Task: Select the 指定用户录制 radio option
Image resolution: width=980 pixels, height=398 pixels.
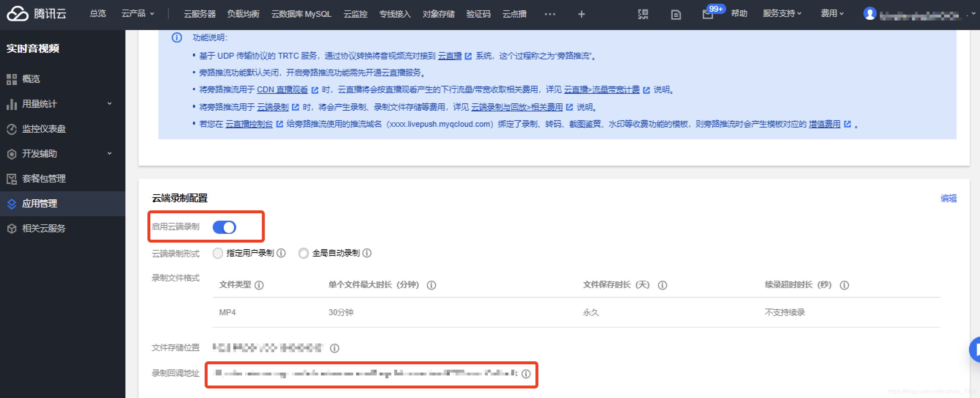Action: [x=217, y=253]
